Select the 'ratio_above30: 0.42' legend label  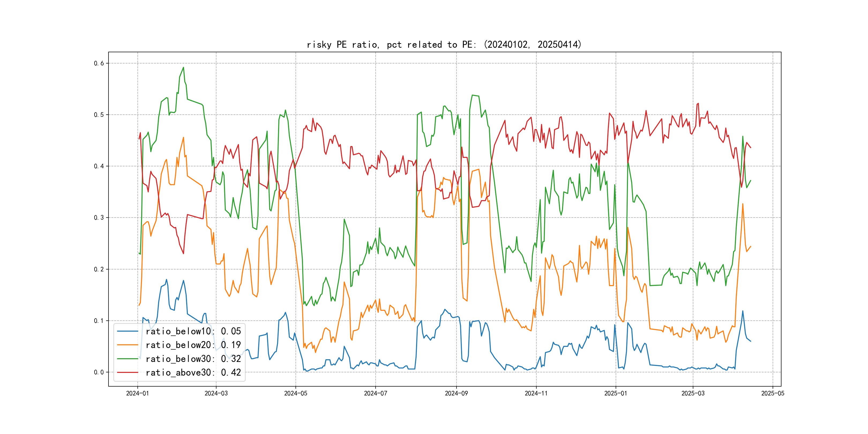[193, 372]
